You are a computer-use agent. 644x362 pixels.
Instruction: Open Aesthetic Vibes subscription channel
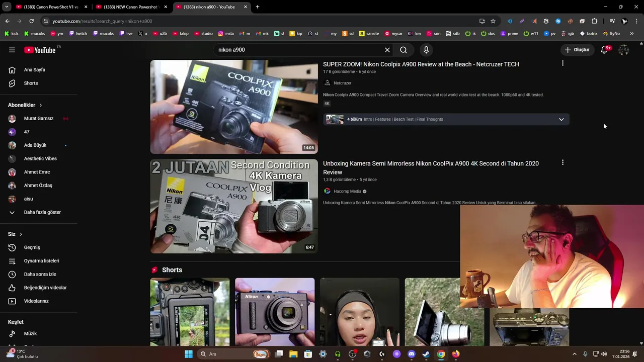click(39, 158)
